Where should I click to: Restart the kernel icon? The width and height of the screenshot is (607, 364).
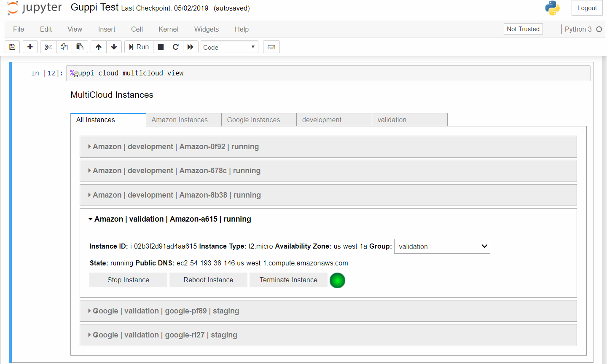[176, 47]
